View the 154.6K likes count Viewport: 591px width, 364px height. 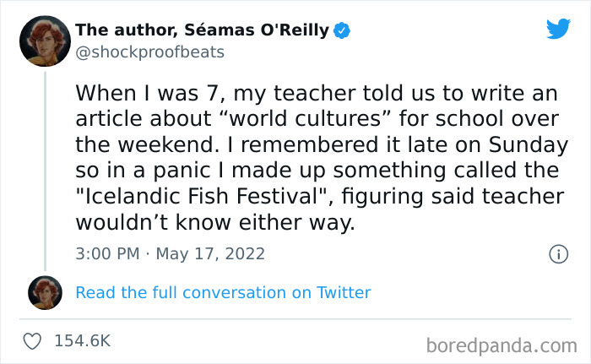[x=82, y=341]
